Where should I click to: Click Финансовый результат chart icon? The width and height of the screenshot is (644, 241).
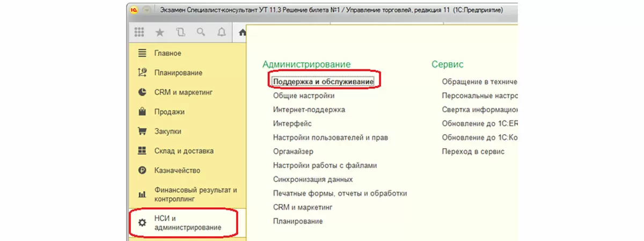(142, 194)
